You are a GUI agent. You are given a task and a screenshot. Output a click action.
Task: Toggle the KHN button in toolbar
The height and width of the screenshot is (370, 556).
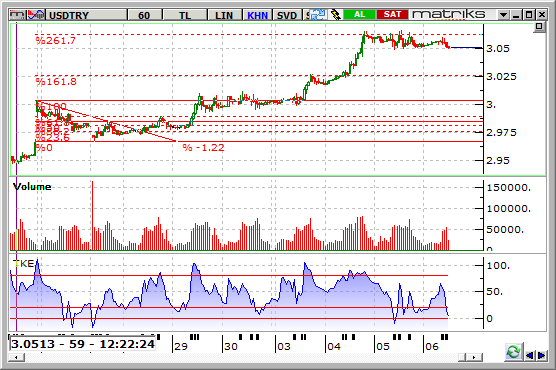[257, 15]
